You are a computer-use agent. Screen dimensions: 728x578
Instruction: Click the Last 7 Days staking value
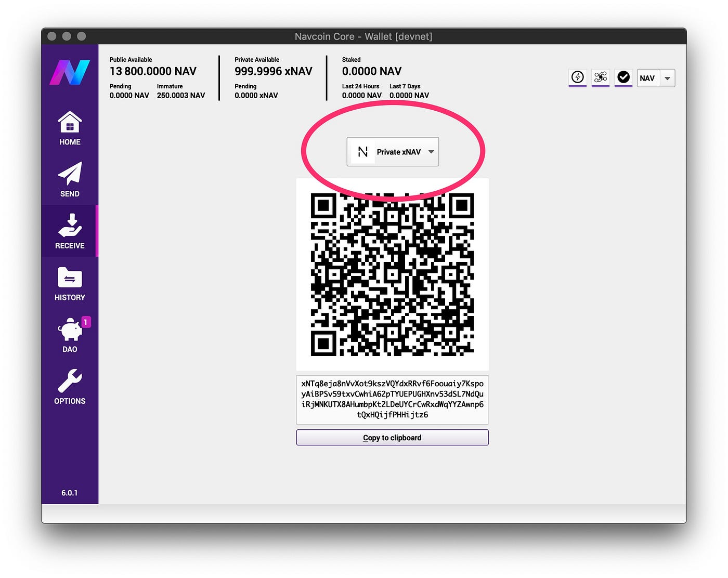coord(409,96)
